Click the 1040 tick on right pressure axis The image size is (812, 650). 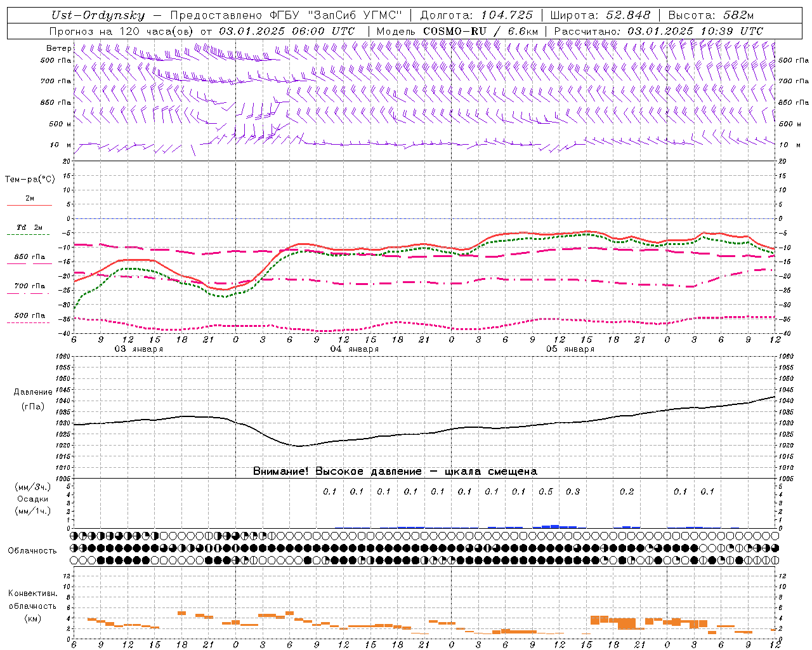[786, 401]
